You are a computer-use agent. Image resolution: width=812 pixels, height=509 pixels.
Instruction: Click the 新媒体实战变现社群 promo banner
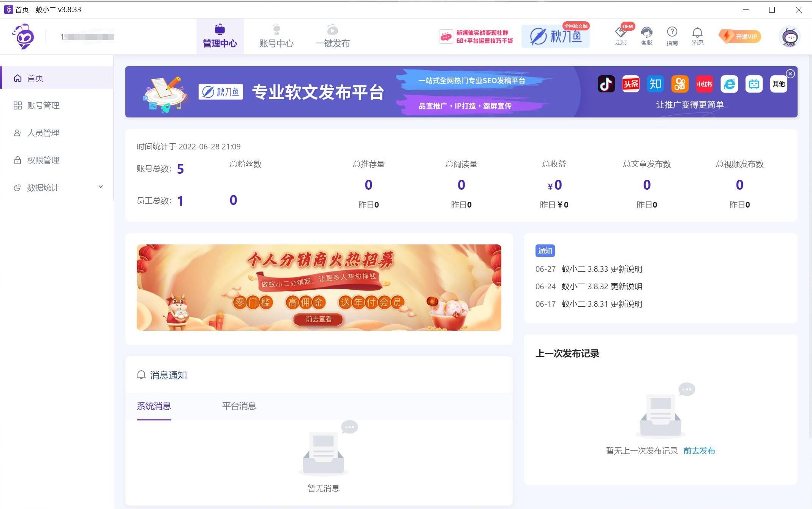click(476, 36)
